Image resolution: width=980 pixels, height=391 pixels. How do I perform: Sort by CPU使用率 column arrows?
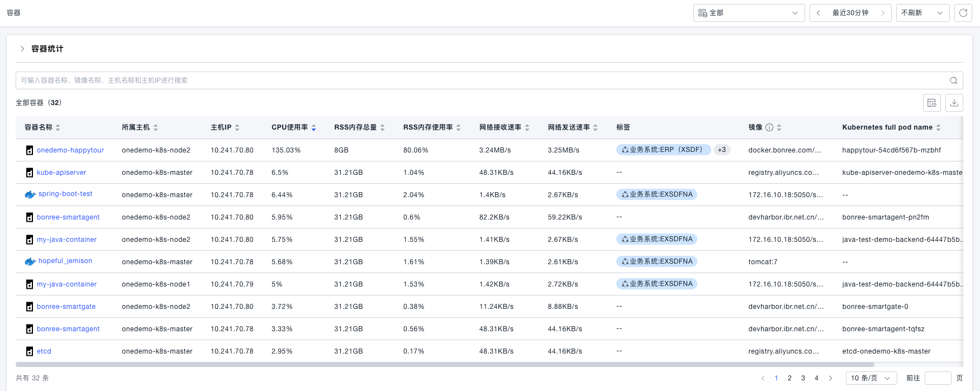click(x=313, y=128)
